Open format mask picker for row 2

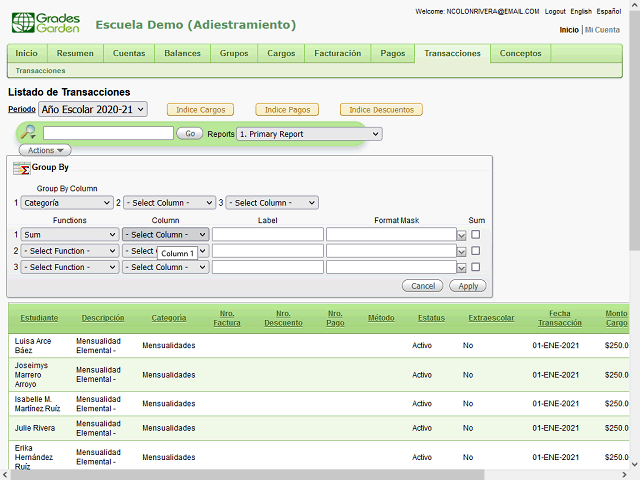coord(461,251)
